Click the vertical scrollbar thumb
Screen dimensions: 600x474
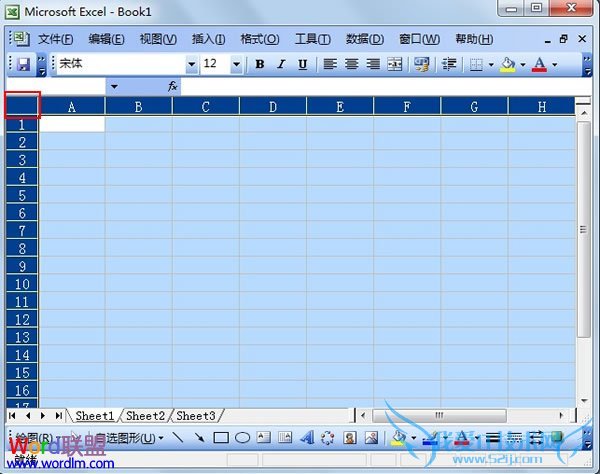pyautogui.click(x=583, y=230)
